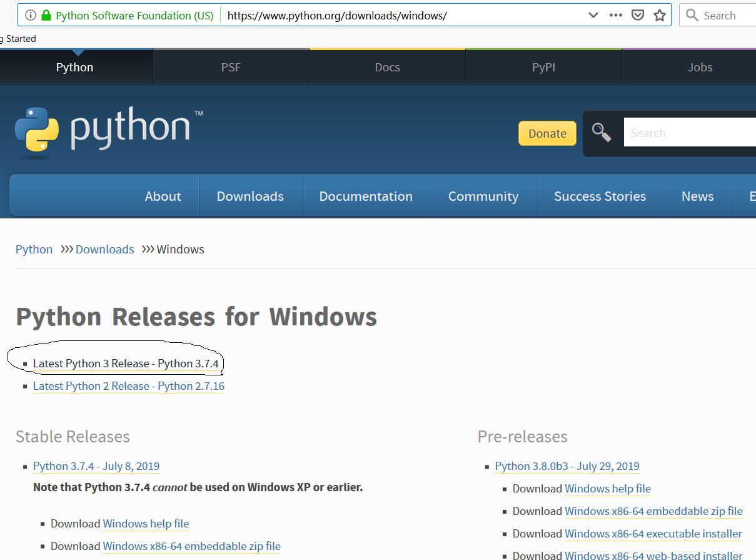Click the Python breadcrumb link
This screenshot has height=560, width=756.
[34, 249]
